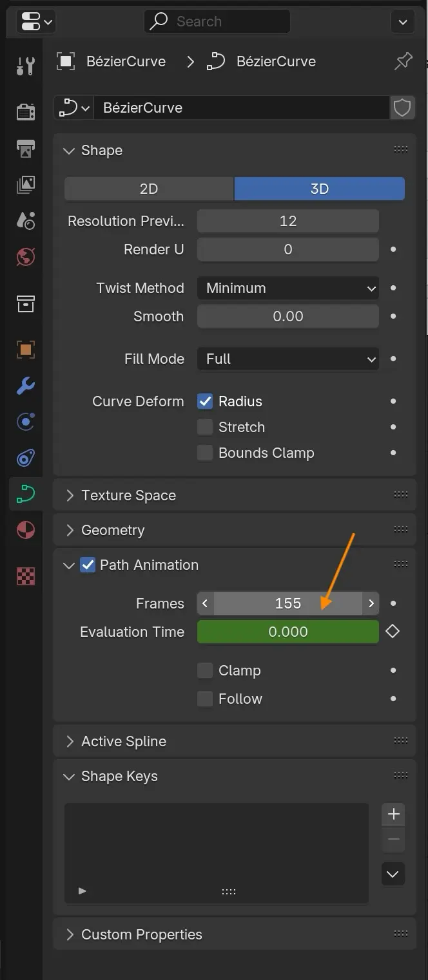Open the View Layer properties tab
The image size is (428, 980).
tap(25, 184)
